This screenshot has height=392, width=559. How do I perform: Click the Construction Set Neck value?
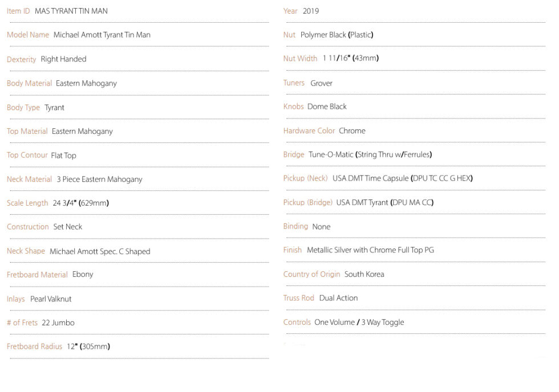(x=68, y=227)
